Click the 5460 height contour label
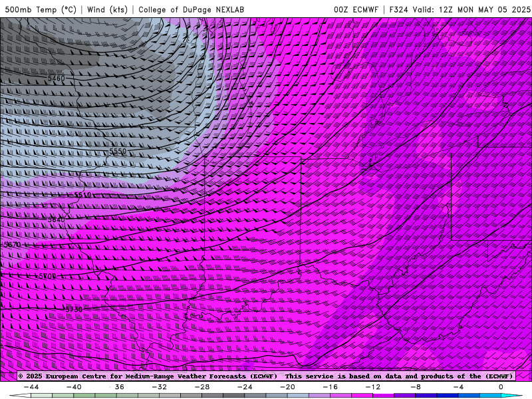This screenshot has width=532, height=399. (x=56, y=78)
